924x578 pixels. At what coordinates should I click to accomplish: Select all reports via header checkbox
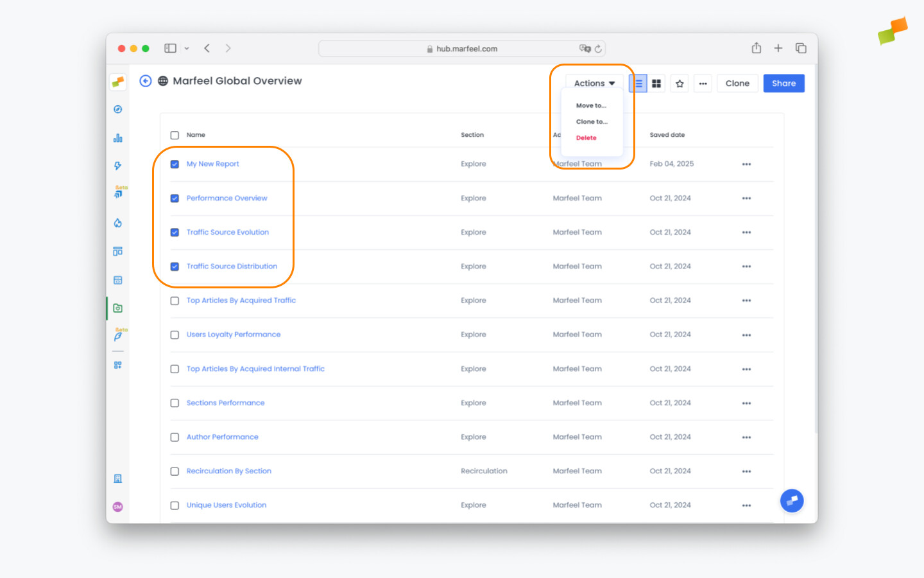point(175,135)
